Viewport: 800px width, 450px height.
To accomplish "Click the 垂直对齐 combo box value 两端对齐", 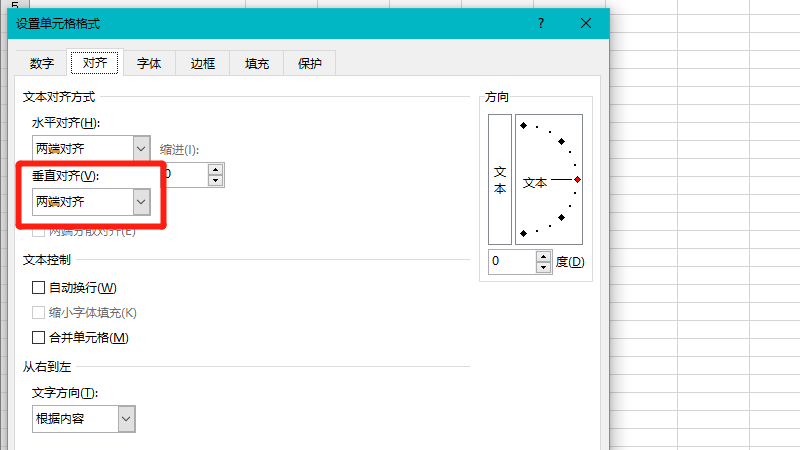I will (83, 202).
